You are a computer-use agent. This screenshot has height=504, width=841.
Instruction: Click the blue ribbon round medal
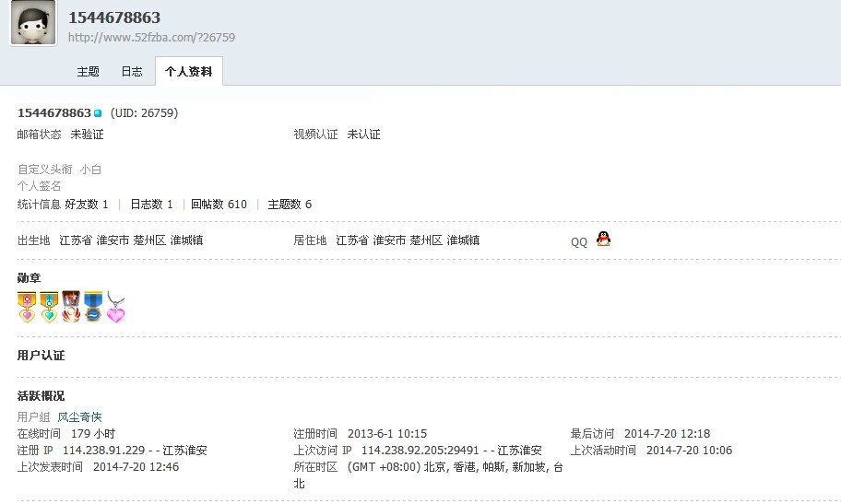tap(93, 307)
